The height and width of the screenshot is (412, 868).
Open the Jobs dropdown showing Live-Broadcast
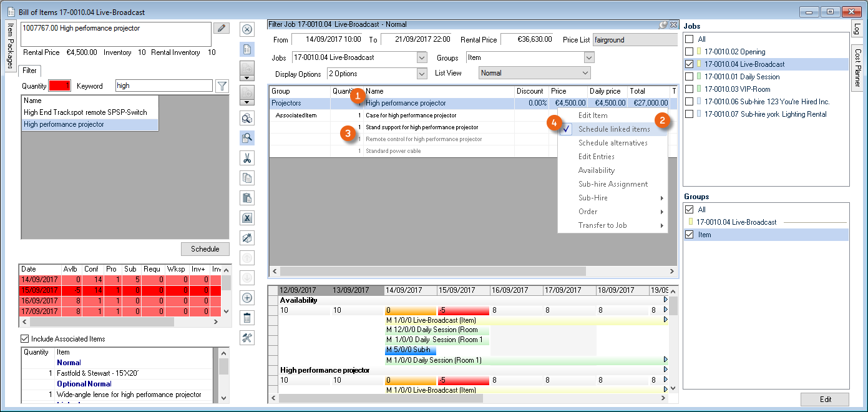point(421,57)
